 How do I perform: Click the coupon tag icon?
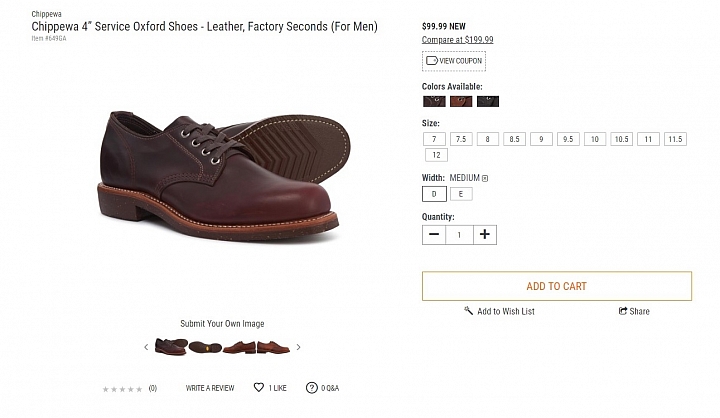click(x=432, y=61)
